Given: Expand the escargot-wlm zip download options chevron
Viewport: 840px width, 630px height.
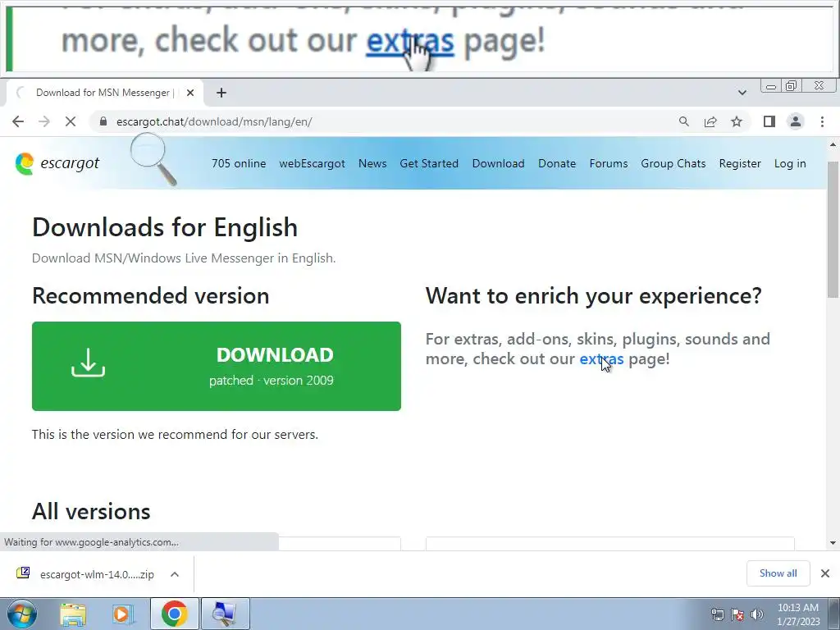Looking at the screenshot, I should tap(175, 574).
